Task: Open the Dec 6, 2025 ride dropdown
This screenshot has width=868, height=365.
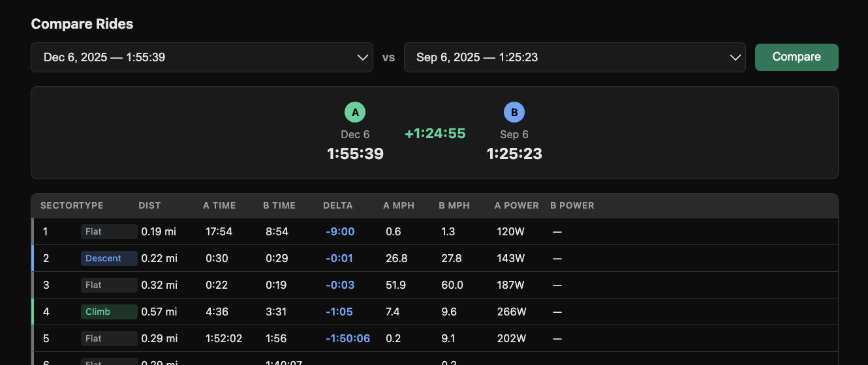Action: (202, 57)
